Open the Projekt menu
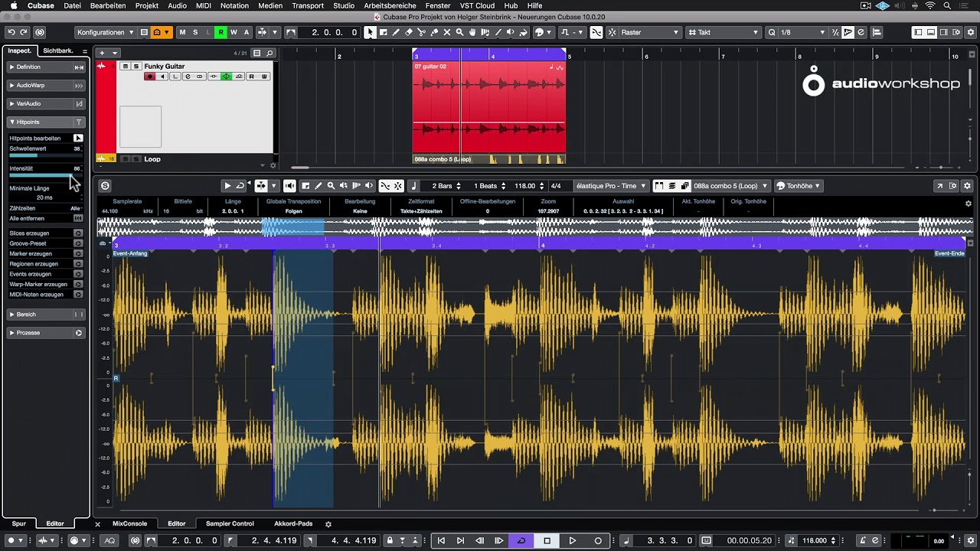This screenshot has height=551, width=980. pyautogui.click(x=147, y=5)
